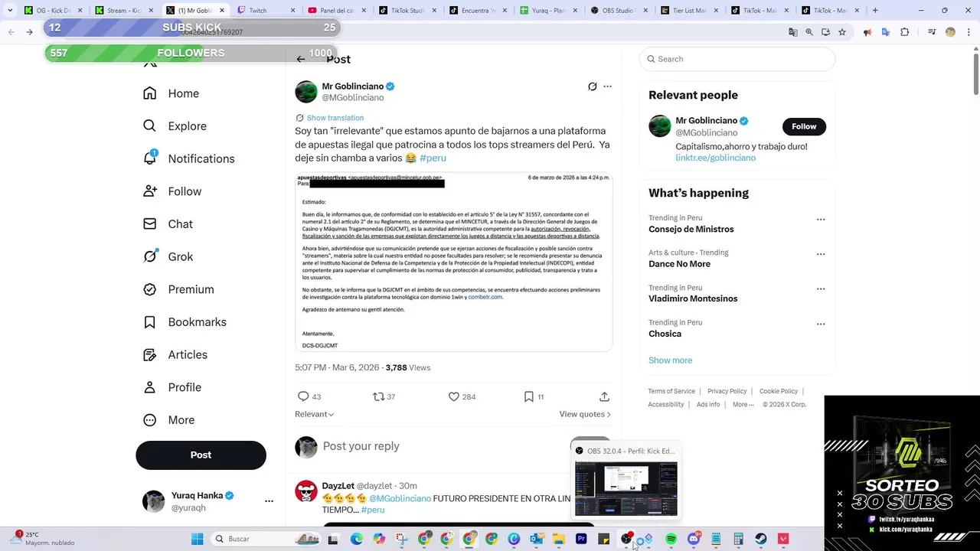Click the Show more trends link

point(670,360)
